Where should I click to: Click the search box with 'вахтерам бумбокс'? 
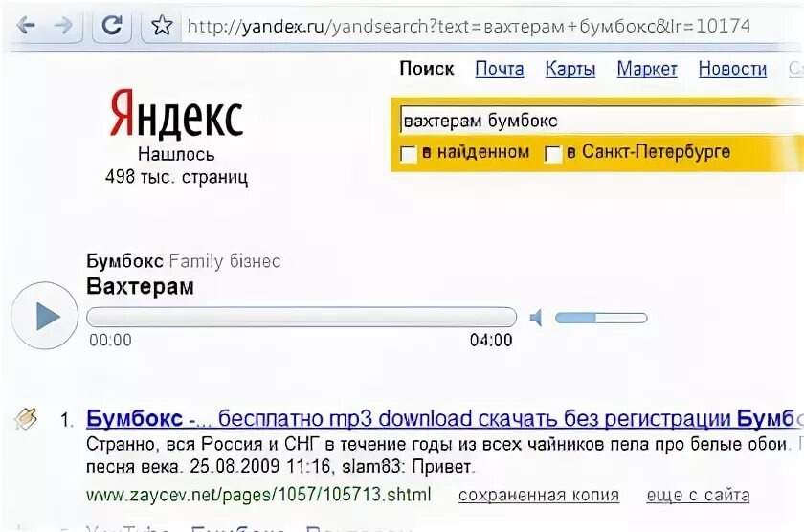(x=600, y=121)
